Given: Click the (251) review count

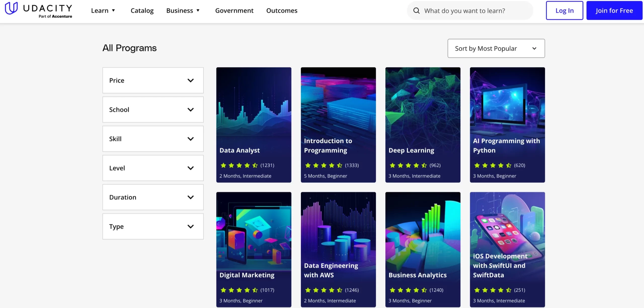Looking at the screenshot, I should click(519, 290).
